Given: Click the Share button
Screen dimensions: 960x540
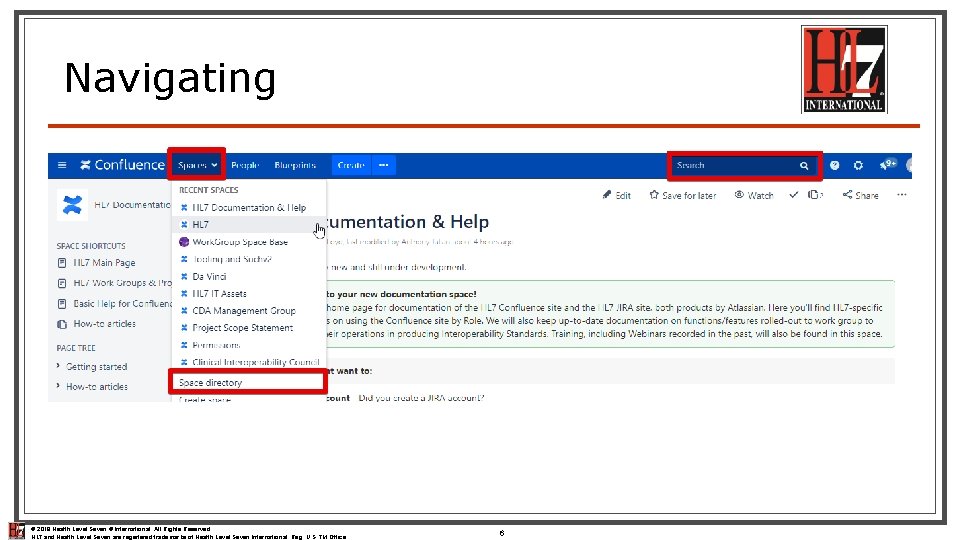Looking at the screenshot, I should (x=860, y=195).
